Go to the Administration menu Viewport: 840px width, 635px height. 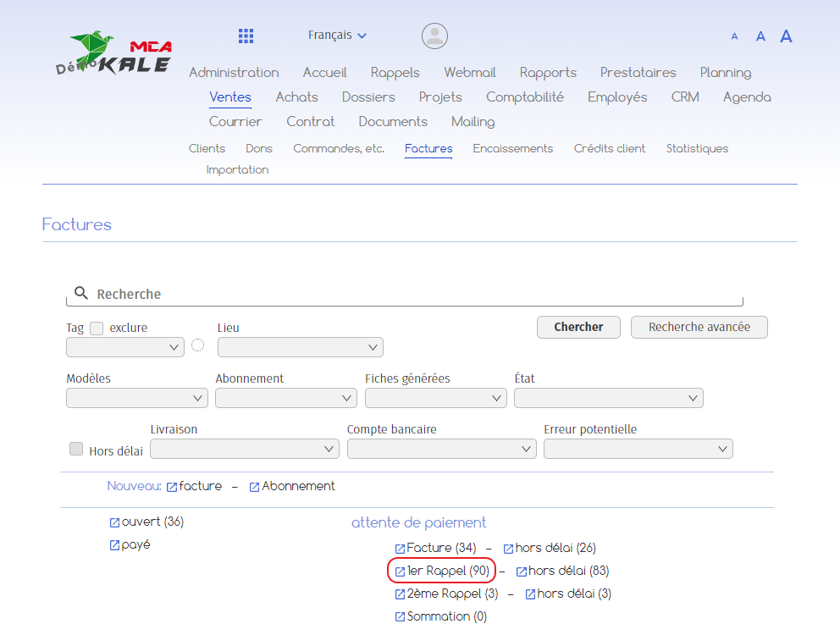[234, 72]
